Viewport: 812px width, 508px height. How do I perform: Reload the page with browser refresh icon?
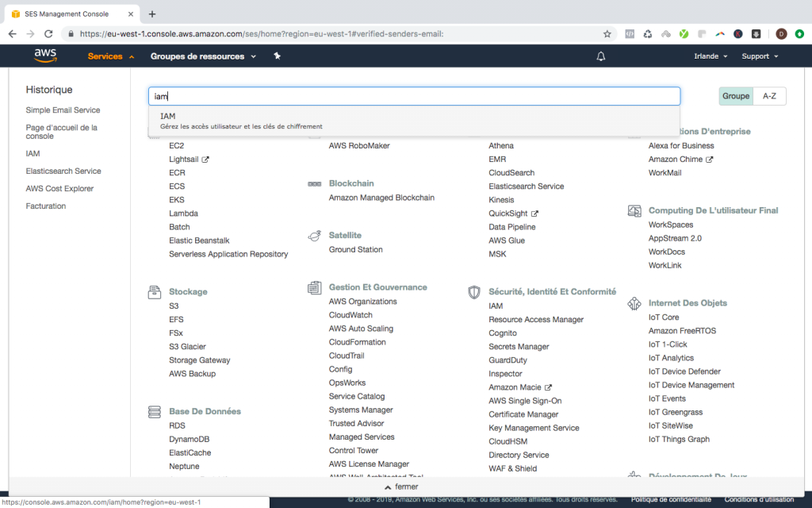coord(48,34)
